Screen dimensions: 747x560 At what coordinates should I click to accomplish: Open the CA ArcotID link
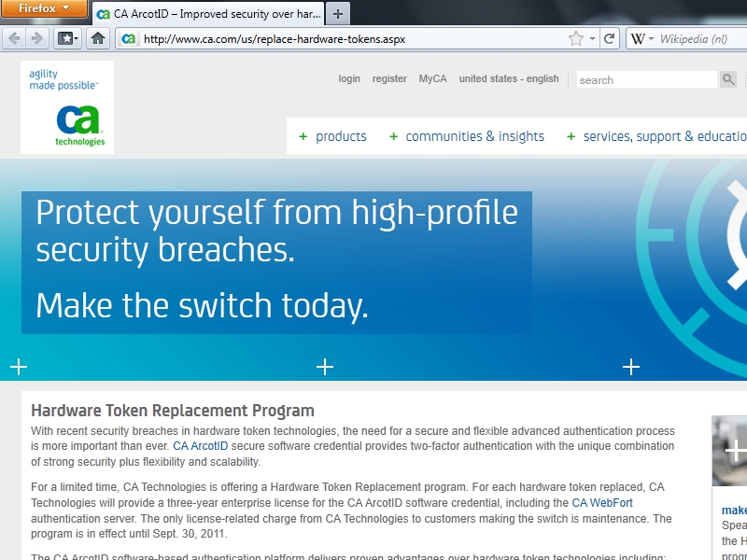point(200,446)
